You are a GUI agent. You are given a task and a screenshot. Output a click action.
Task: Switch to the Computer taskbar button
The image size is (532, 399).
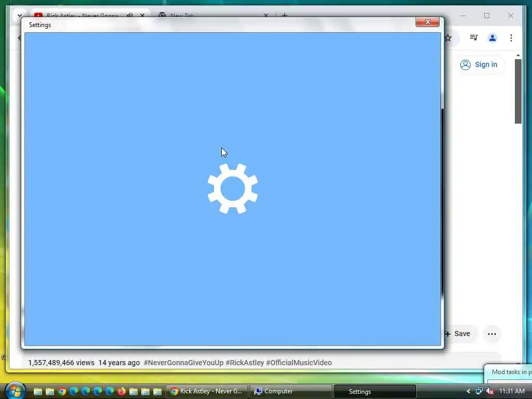point(290,391)
